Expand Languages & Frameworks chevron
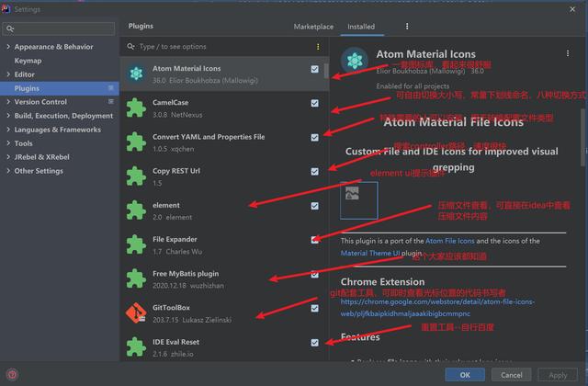The image size is (588, 386). click(8, 130)
